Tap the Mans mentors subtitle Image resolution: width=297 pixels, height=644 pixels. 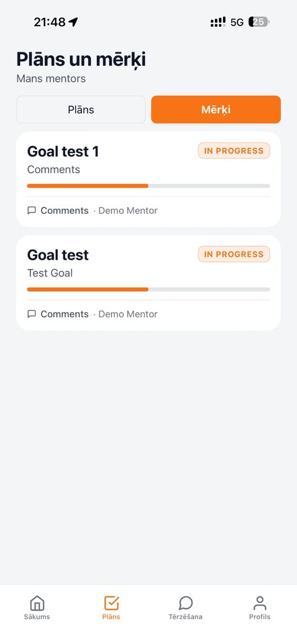(x=51, y=78)
